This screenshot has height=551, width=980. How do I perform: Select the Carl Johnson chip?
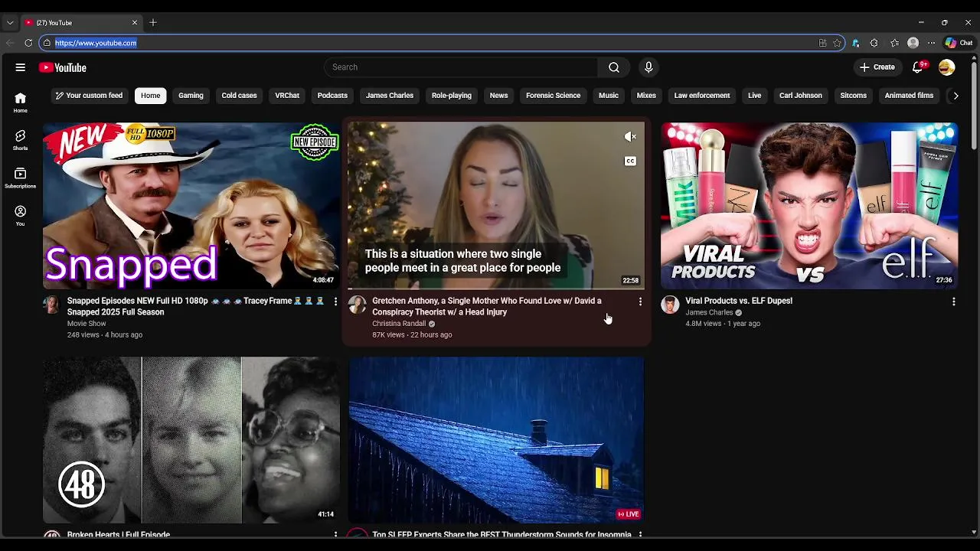[801, 96]
